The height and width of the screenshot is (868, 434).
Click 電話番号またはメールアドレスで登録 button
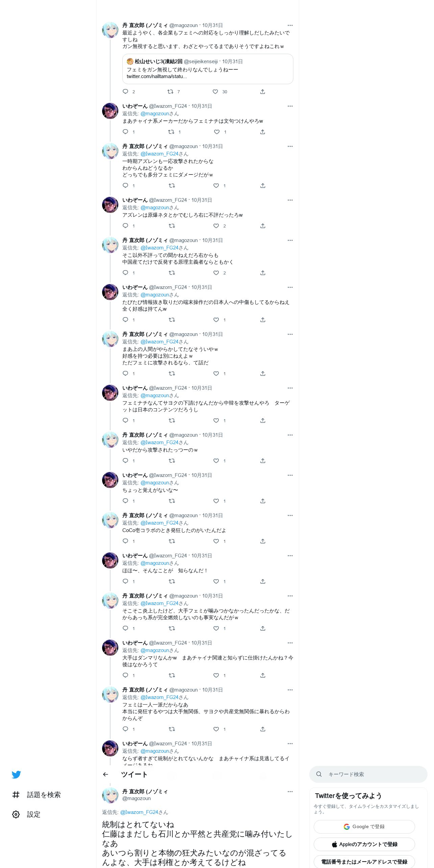pyautogui.click(x=364, y=862)
